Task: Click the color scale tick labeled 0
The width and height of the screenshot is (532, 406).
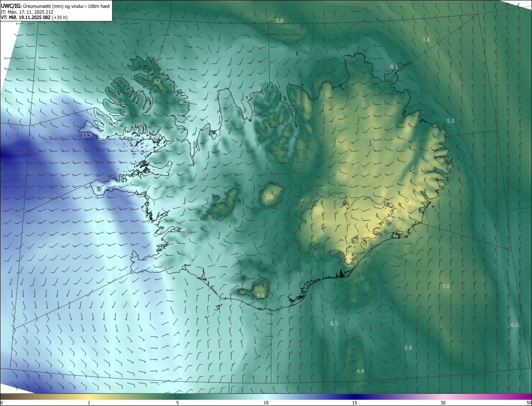Action: [x=2, y=403]
